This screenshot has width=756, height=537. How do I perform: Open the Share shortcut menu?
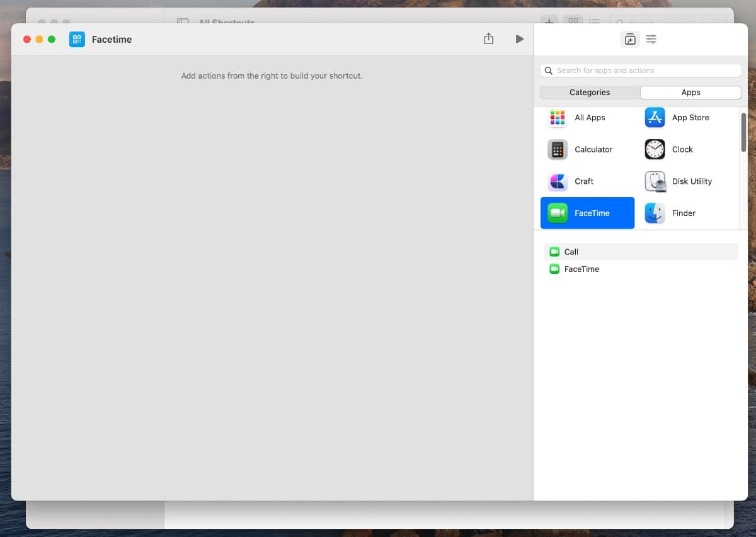point(488,39)
